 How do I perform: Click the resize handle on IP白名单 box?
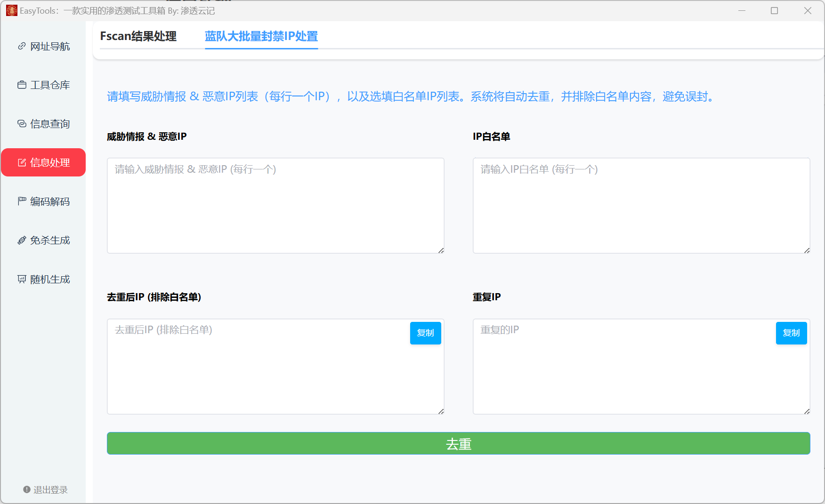807,250
